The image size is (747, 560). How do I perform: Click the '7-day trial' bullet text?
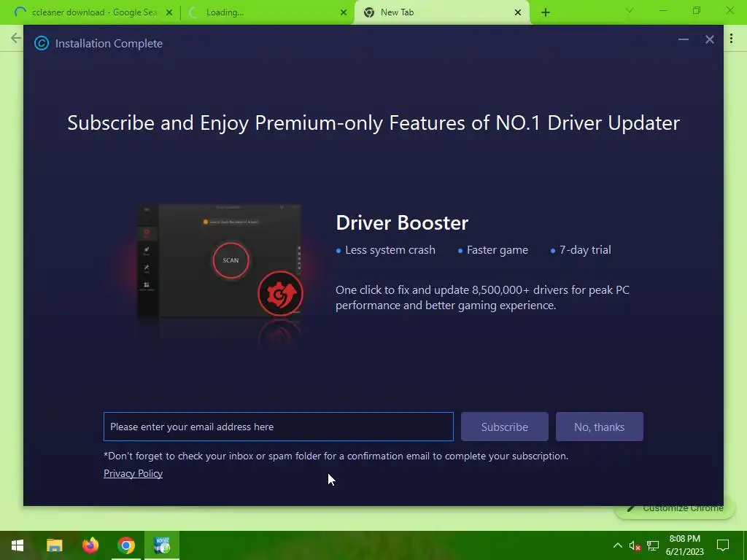coord(585,250)
